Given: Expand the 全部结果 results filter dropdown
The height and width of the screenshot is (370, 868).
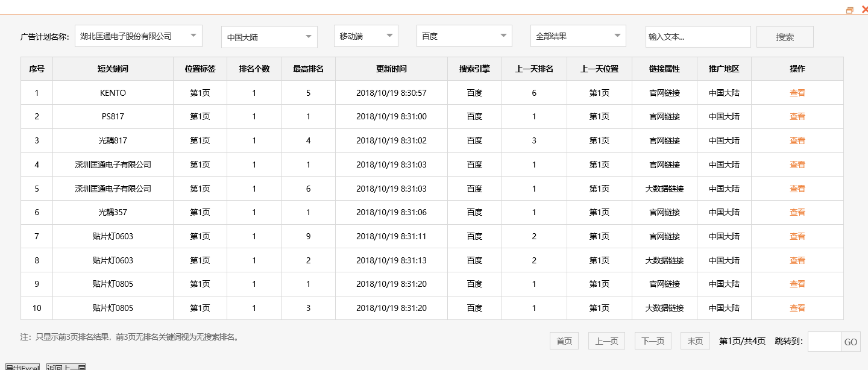Looking at the screenshot, I should pos(577,36).
